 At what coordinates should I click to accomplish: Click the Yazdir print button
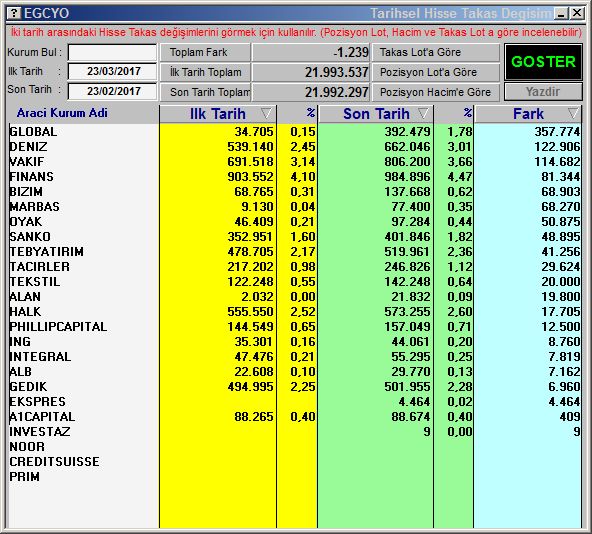click(x=543, y=91)
